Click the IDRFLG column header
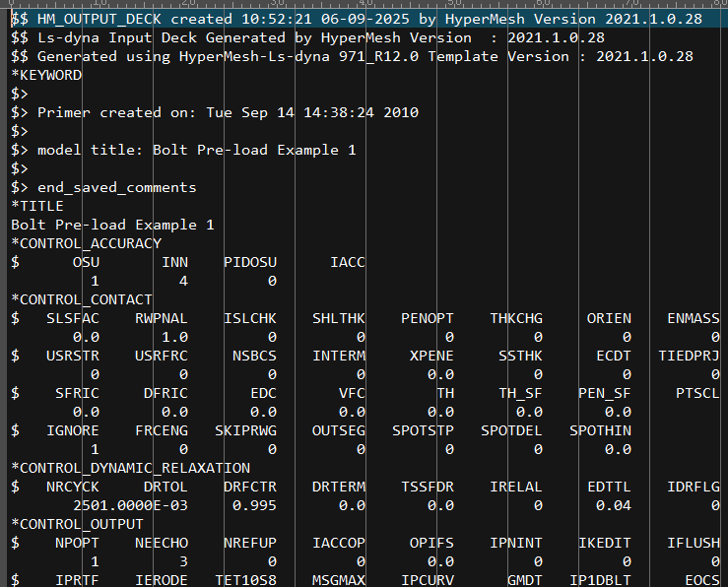This screenshot has height=587, width=728. 694,487
